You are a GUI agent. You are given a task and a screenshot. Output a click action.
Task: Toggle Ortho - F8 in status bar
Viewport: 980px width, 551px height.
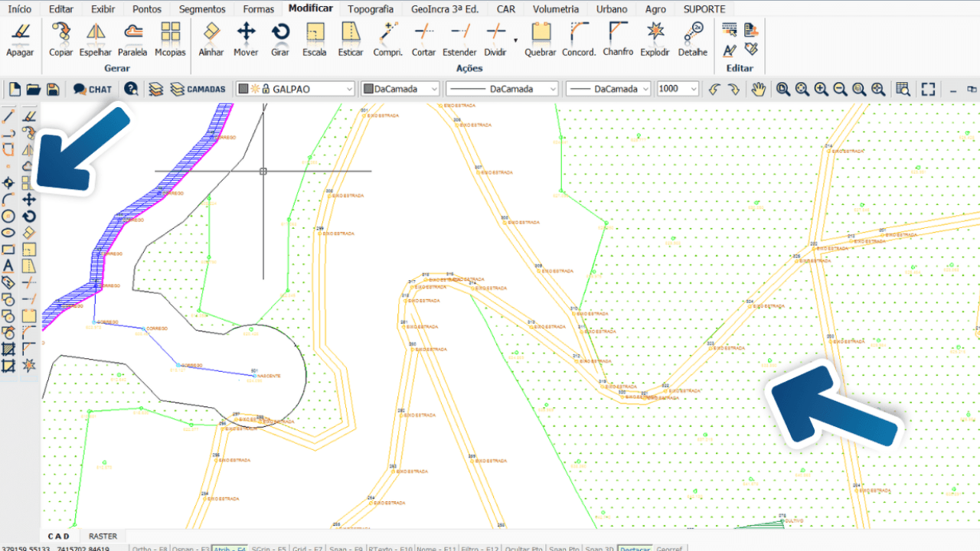click(x=150, y=549)
